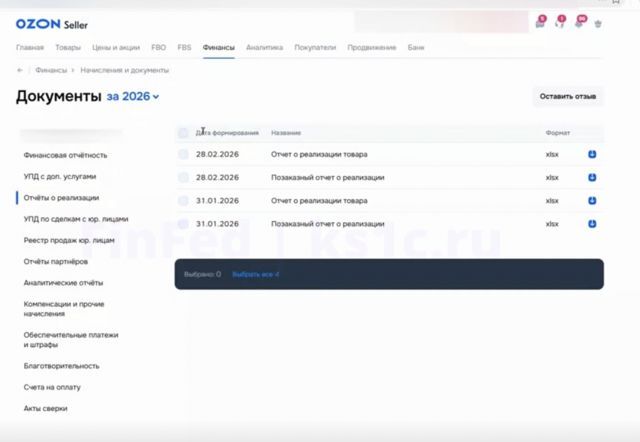Viewport: 640px width, 442px height.
Task: Open the OZON Seller logo home
Action: tap(52, 24)
